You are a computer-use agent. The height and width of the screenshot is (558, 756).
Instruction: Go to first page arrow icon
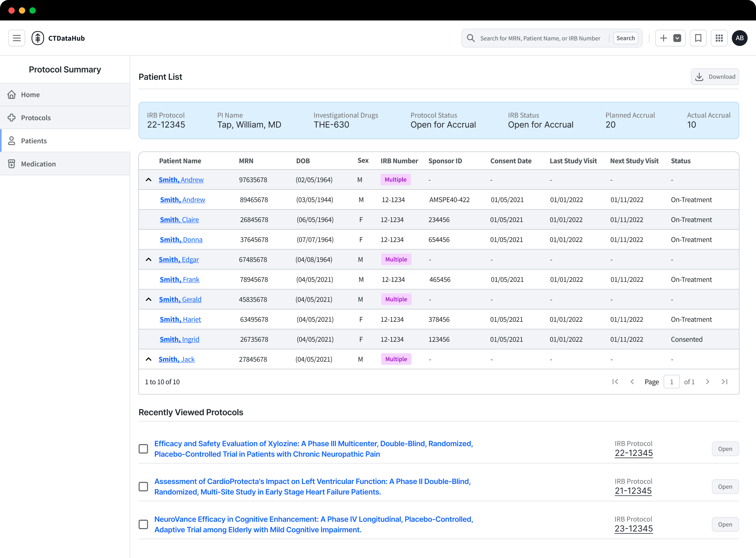point(615,382)
